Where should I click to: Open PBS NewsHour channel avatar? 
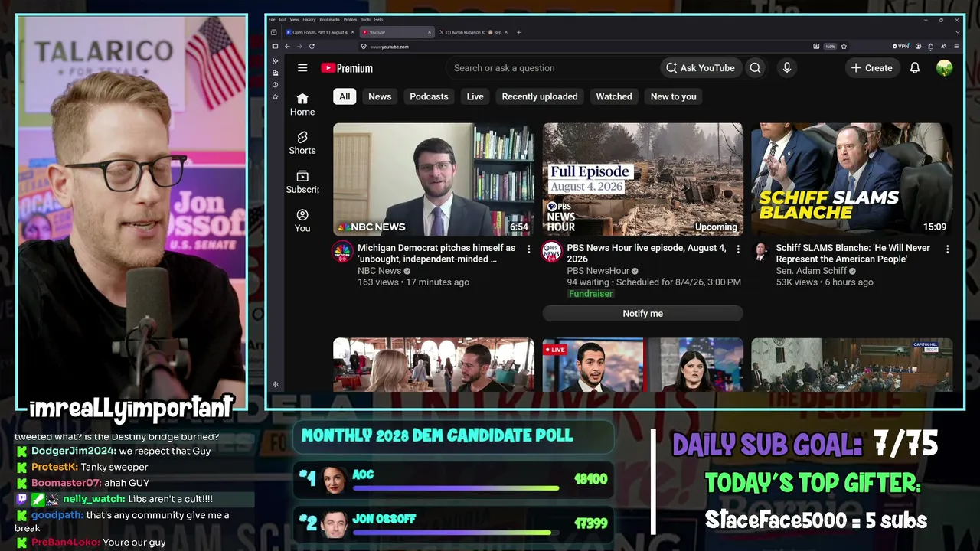(x=551, y=252)
